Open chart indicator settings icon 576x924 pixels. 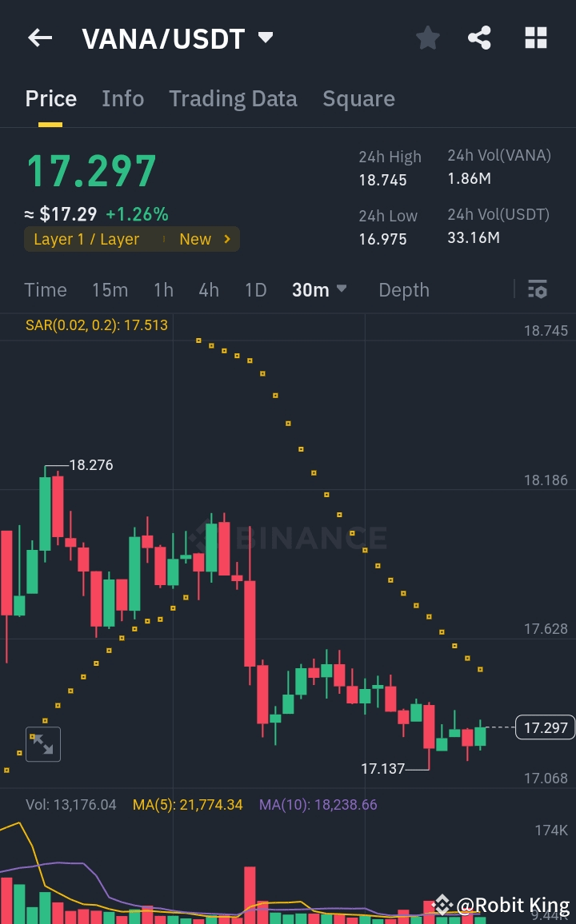click(538, 289)
